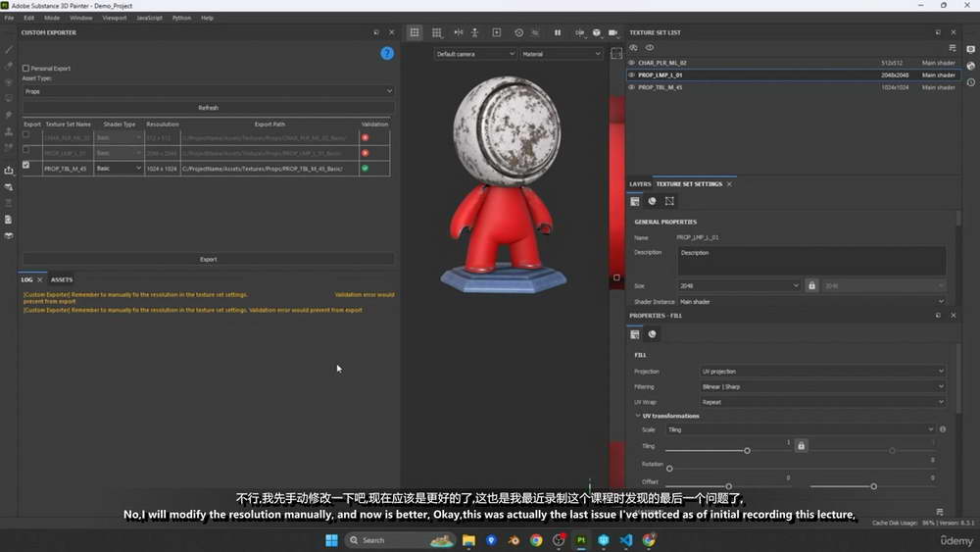Toggle solo texture set visibility icon
Image resolution: width=980 pixels, height=552 pixels.
(x=634, y=47)
